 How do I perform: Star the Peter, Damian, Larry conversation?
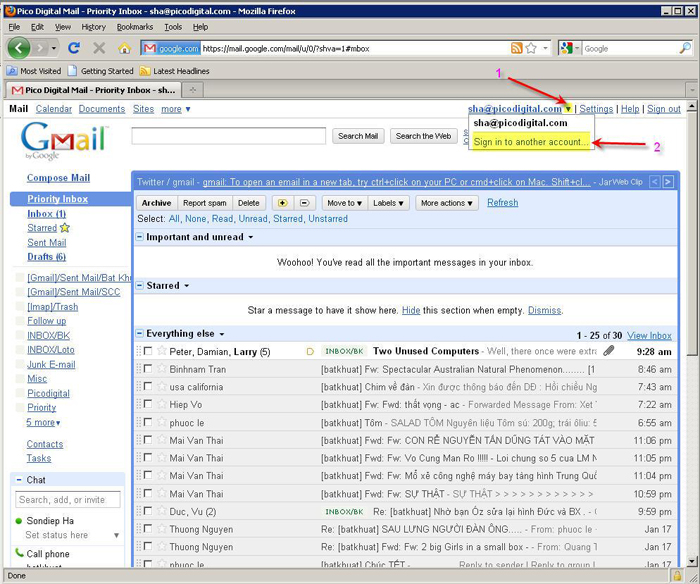(x=162, y=351)
